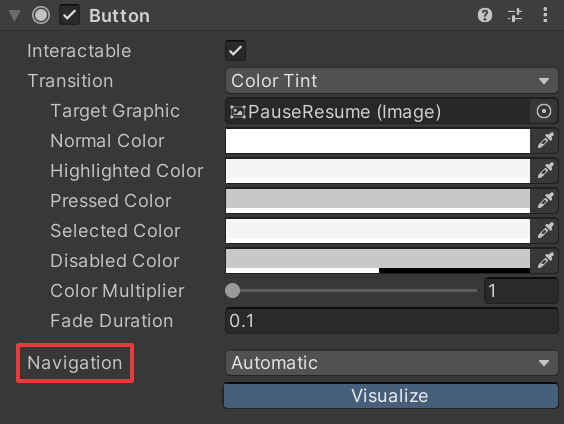Click the Navigation property label
The width and height of the screenshot is (564, 424).
coord(75,363)
